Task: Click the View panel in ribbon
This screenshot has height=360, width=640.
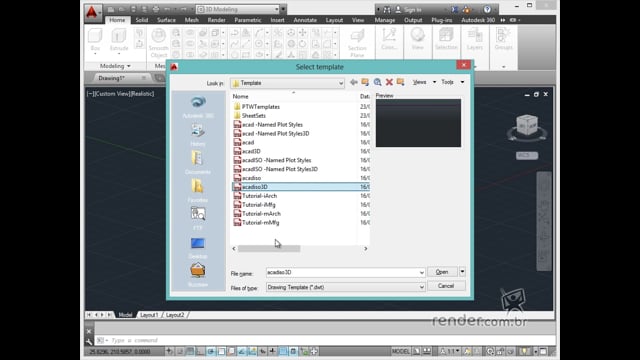Action: click(x=418, y=40)
